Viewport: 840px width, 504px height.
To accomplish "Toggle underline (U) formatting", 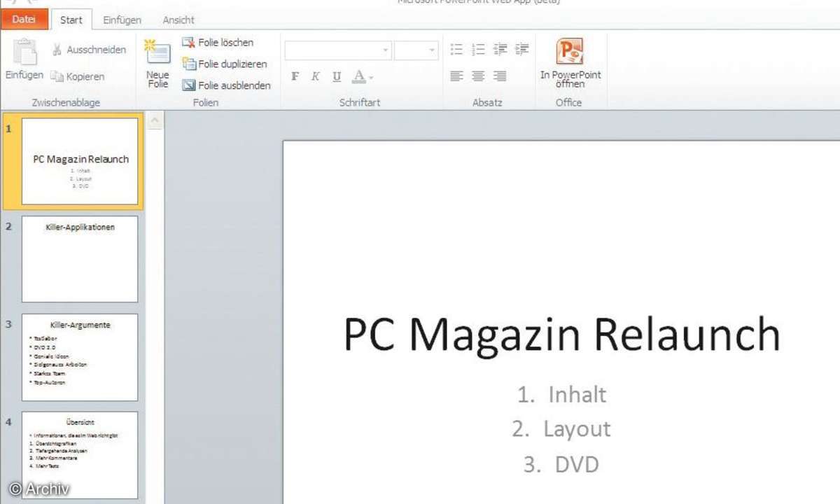I will click(x=337, y=76).
